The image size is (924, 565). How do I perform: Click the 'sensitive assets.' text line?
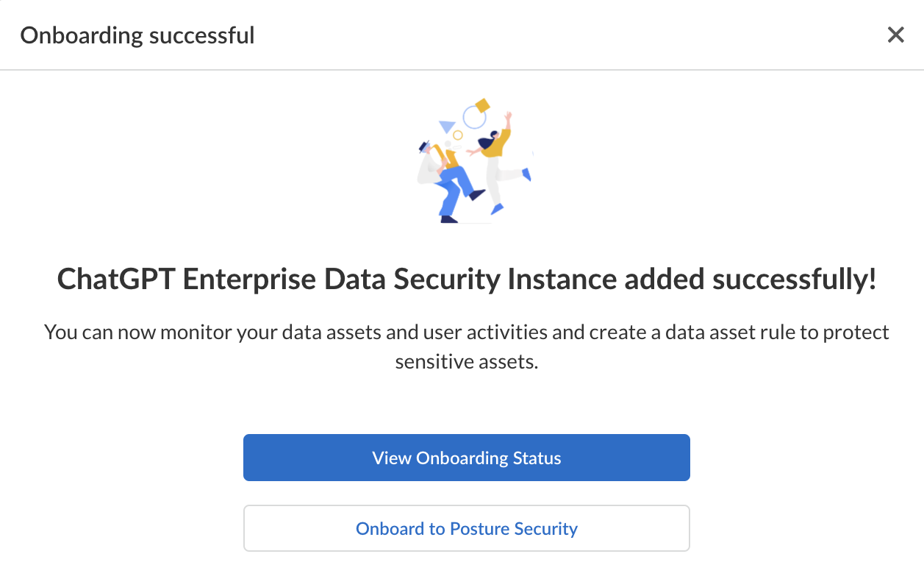pos(466,362)
